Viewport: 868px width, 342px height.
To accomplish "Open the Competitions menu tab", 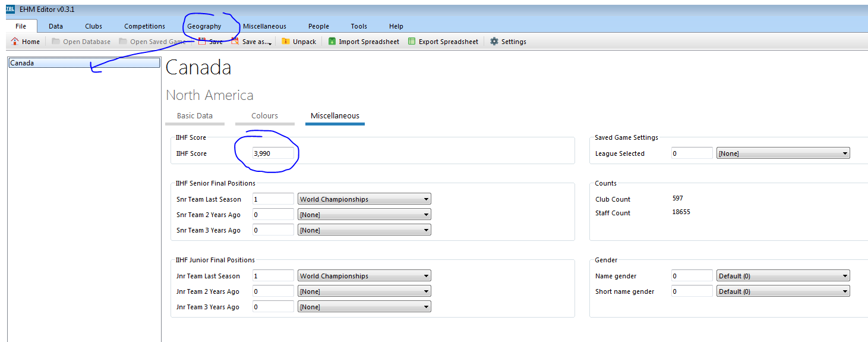I will click(x=144, y=26).
